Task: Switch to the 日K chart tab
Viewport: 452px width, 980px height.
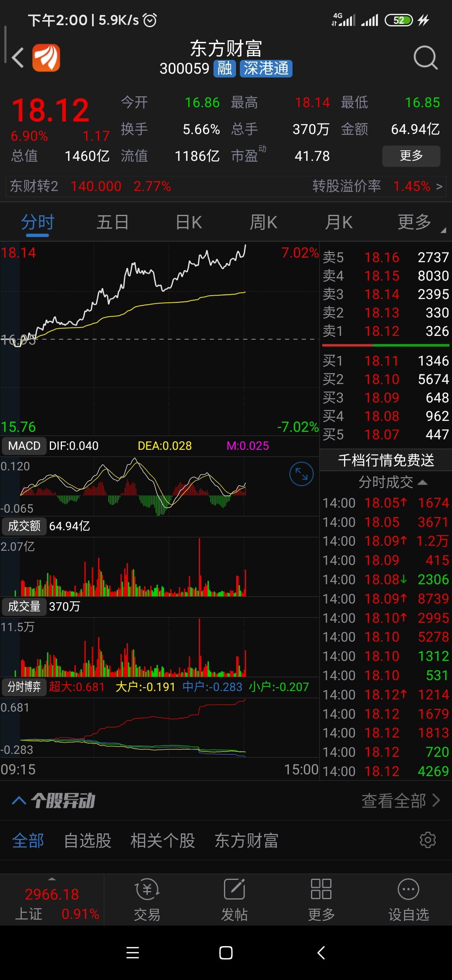Action: pos(189,222)
